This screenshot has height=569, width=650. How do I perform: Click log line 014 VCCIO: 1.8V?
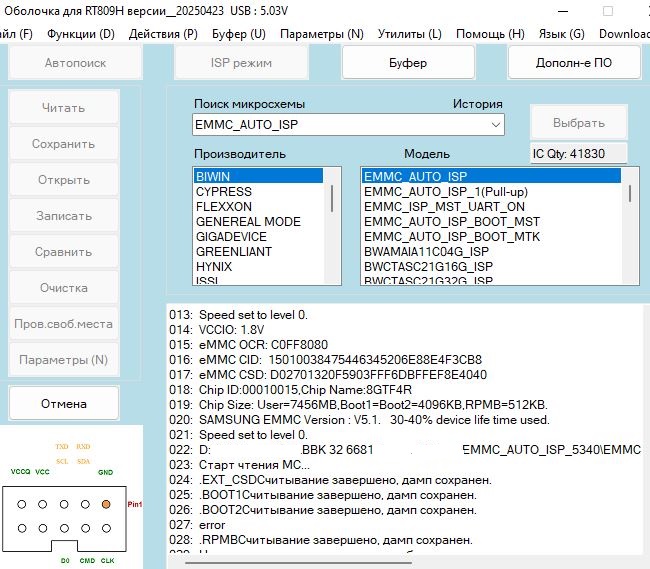pyautogui.click(x=216, y=329)
